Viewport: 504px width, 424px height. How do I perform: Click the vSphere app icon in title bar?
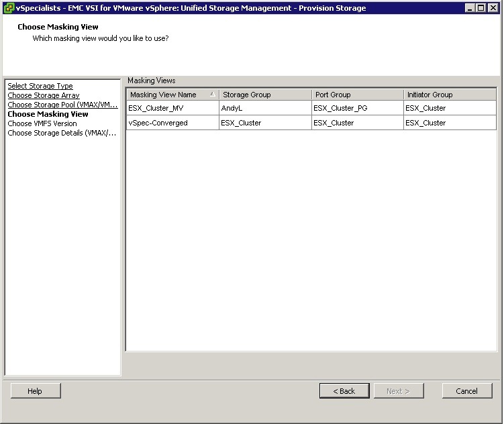coord(8,8)
